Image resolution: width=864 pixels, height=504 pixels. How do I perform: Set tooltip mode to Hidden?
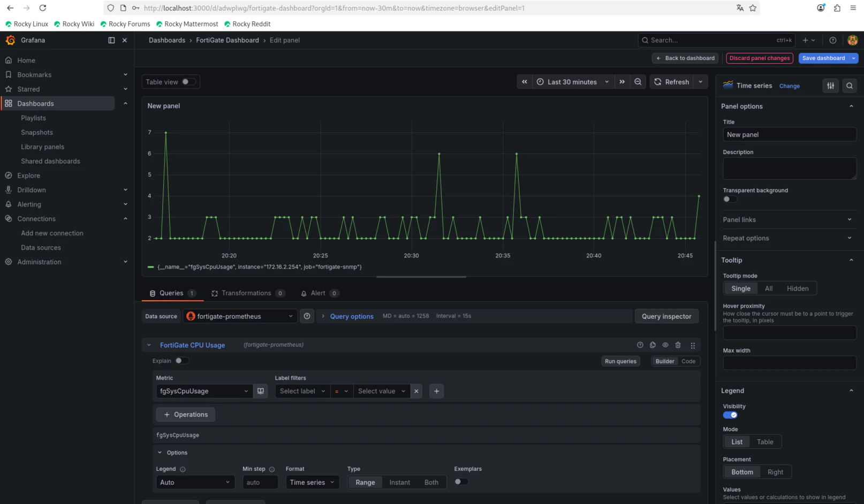[798, 288]
